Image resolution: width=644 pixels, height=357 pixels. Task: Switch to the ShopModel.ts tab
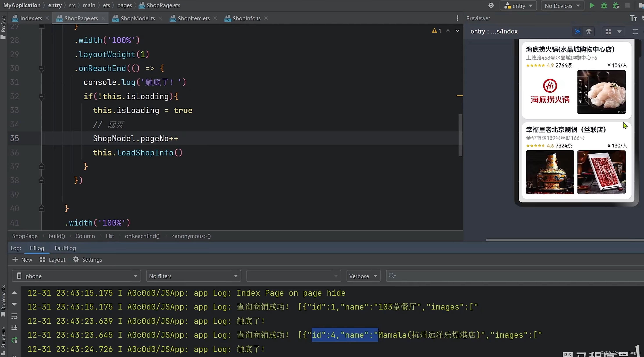click(x=138, y=18)
